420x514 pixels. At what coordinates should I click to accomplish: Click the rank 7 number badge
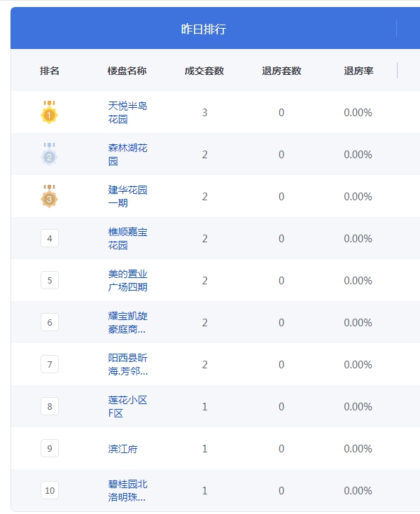pyautogui.click(x=50, y=364)
